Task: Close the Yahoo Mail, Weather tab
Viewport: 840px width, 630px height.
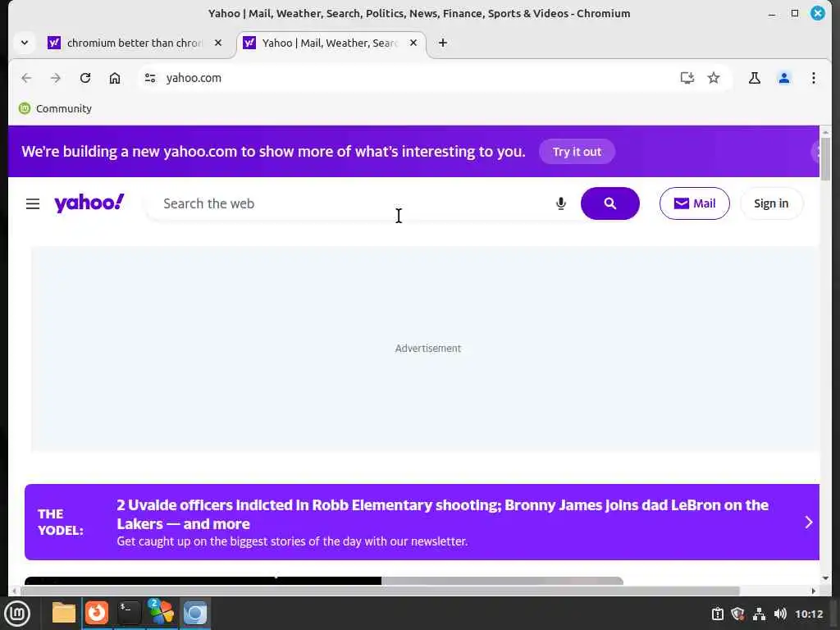Action: (413, 43)
